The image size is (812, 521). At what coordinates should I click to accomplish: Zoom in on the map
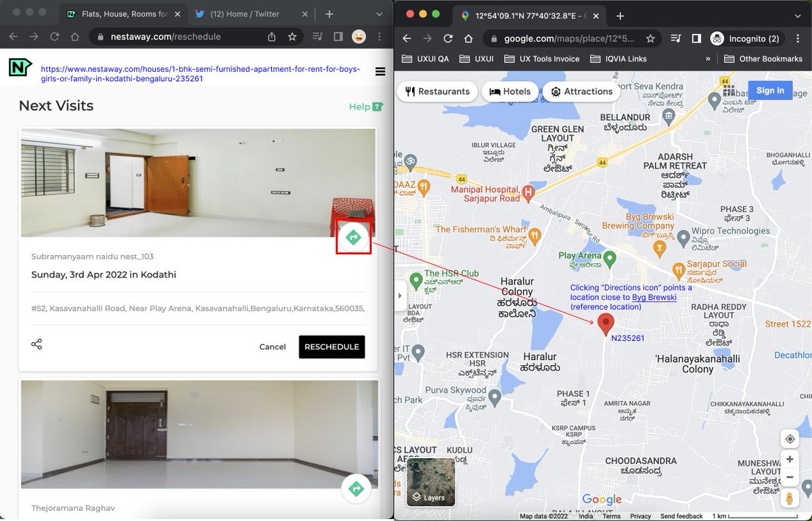[790, 459]
